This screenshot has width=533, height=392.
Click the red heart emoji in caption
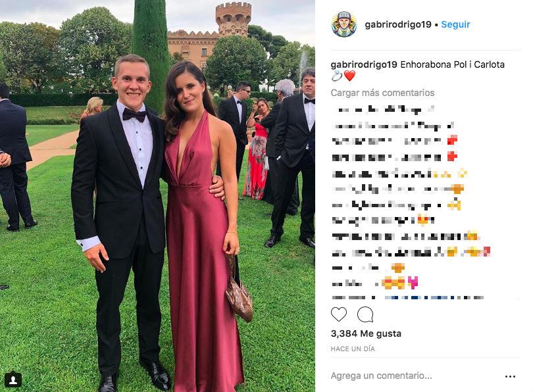(x=350, y=76)
